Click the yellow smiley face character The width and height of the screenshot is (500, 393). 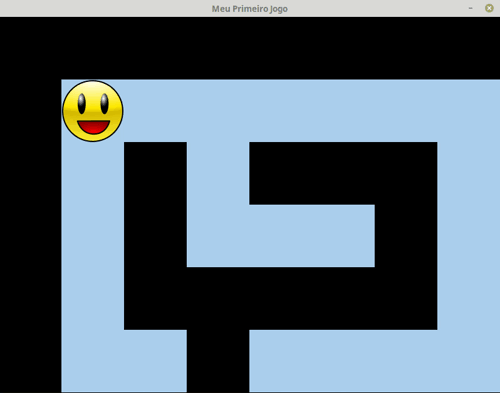[93, 111]
